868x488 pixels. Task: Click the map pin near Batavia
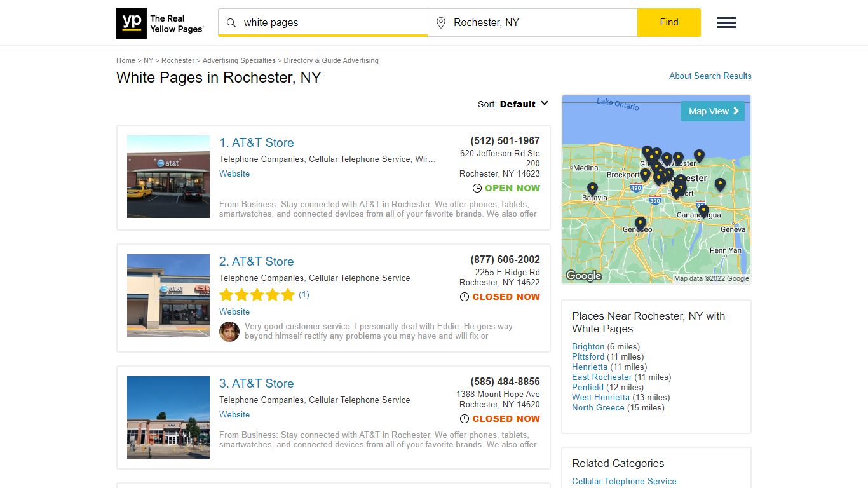click(592, 189)
